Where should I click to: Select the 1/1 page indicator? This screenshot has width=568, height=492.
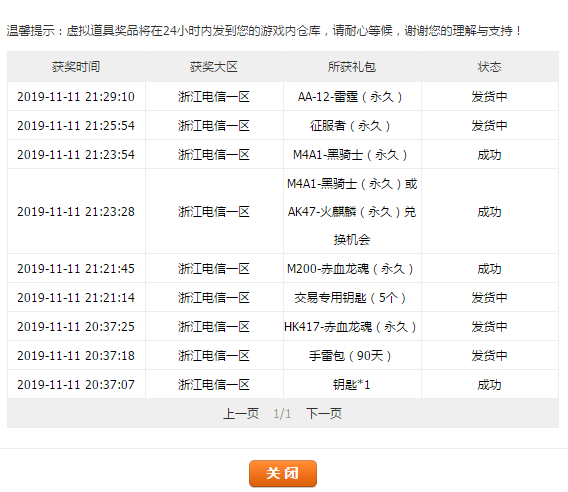(x=282, y=414)
